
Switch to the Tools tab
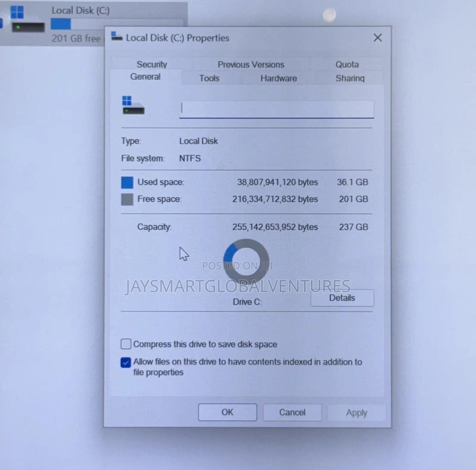pos(209,78)
